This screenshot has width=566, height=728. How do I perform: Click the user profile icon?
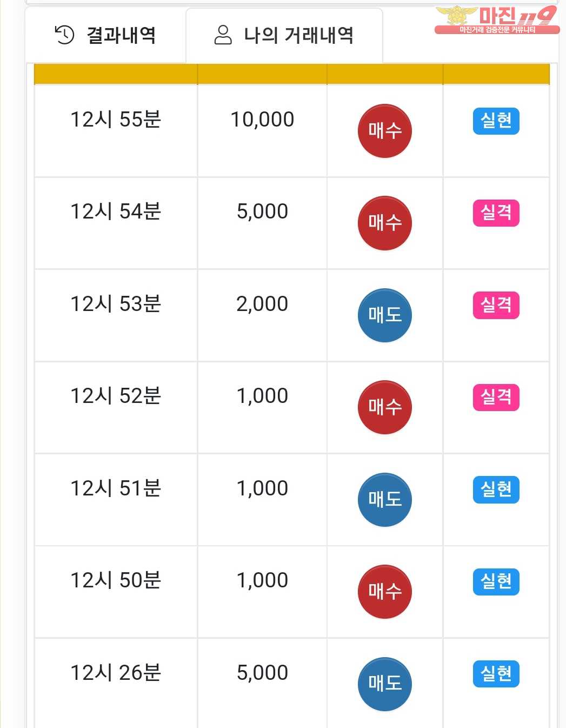point(223,35)
